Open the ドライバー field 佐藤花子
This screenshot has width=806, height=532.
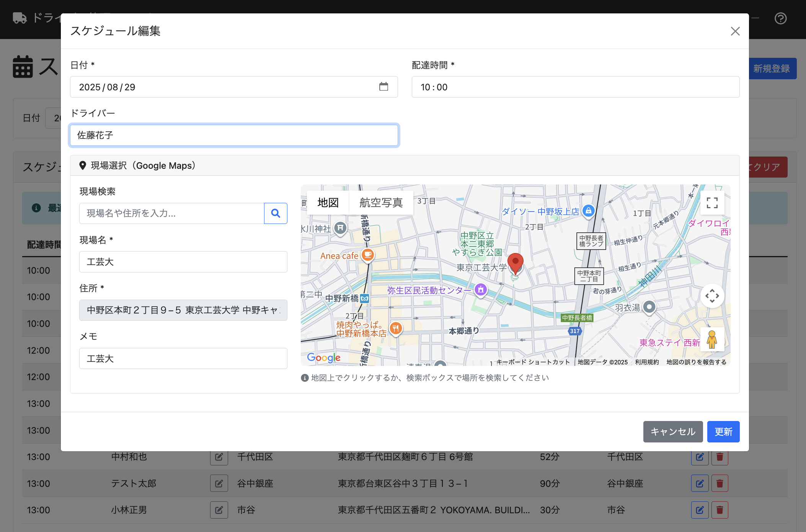pyautogui.click(x=234, y=135)
